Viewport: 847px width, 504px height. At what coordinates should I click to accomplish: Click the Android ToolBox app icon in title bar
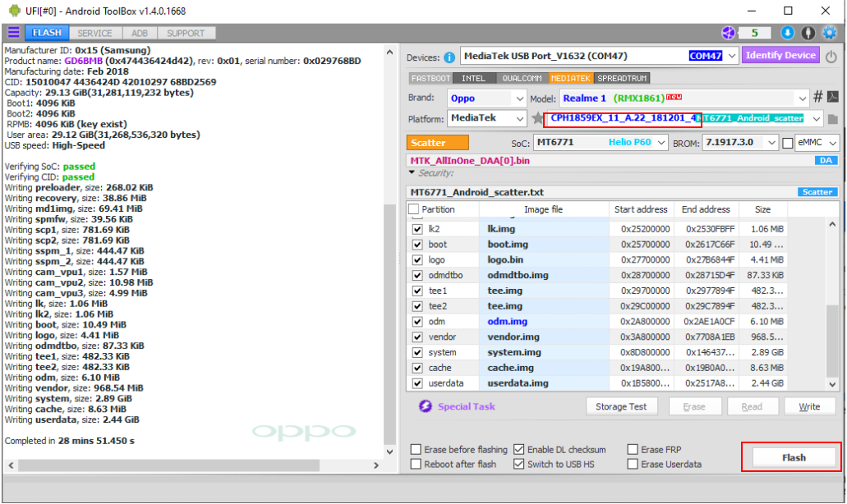(x=15, y=11)
